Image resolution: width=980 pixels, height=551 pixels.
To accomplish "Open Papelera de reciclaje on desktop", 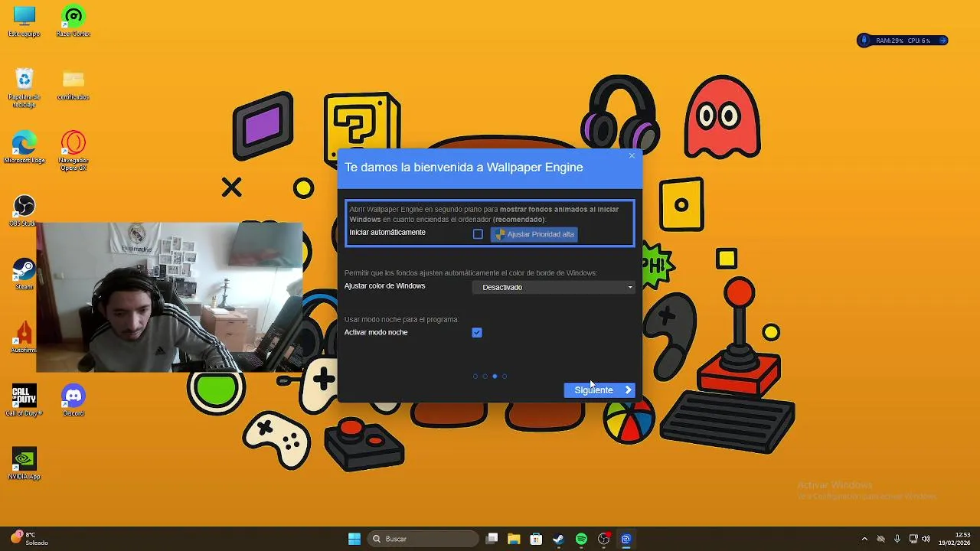I will (24, 87).
